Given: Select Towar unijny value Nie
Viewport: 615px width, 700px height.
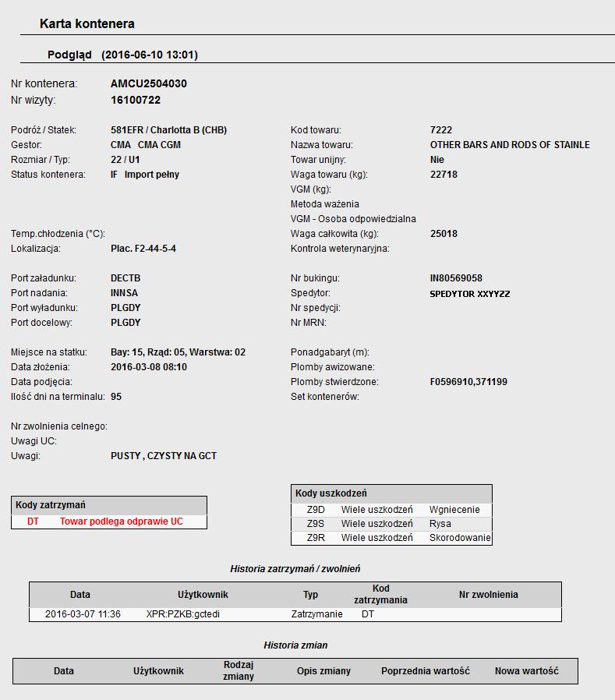Looking at the screenshot, I should [x=437, y=159].
